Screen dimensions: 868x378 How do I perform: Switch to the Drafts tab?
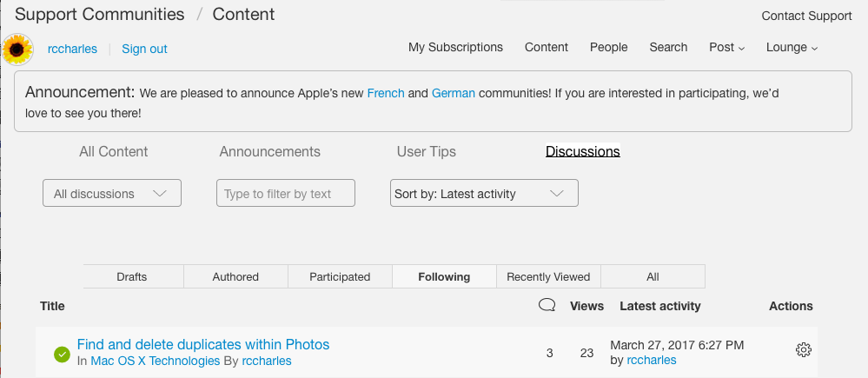132,277
